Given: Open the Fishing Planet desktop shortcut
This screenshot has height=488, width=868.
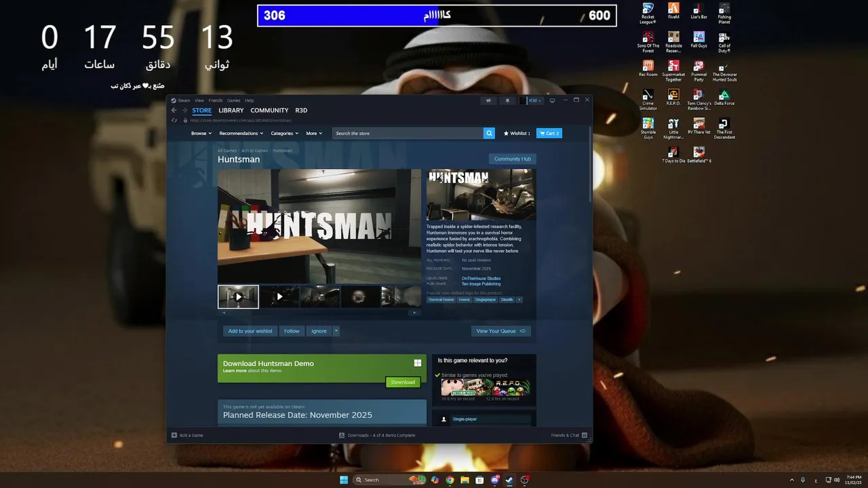Looking at the screenshot, I should click(x=724, y=14).
